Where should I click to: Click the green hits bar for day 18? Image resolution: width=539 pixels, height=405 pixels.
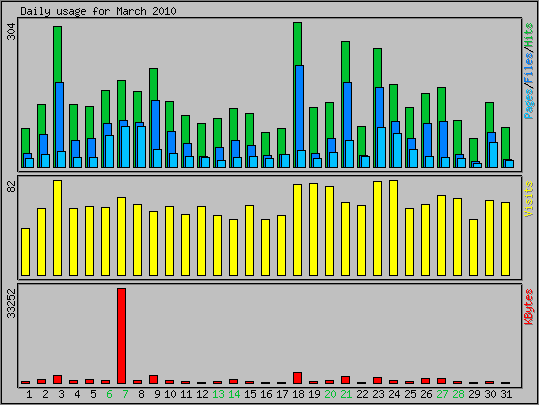coord(297,44)
